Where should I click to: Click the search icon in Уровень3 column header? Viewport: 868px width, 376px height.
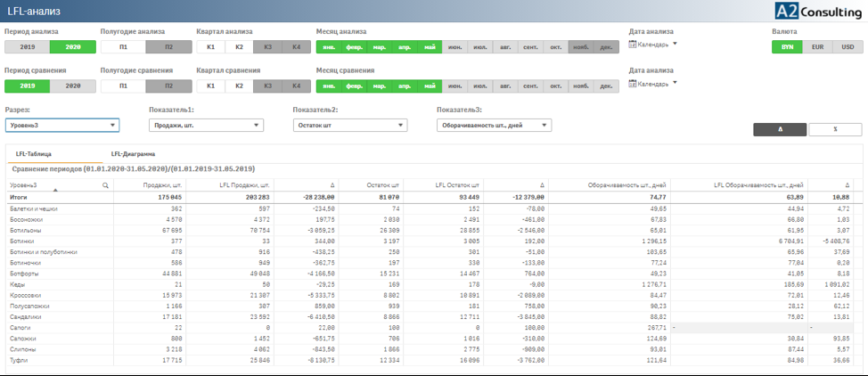point(105,186)
